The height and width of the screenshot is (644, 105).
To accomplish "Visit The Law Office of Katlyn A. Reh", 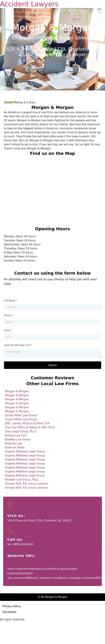I will click(30, 427).
